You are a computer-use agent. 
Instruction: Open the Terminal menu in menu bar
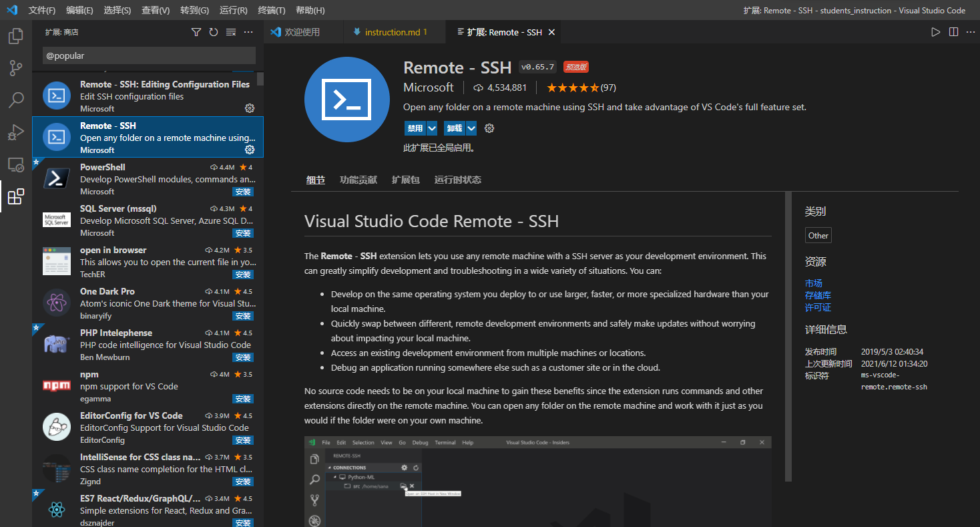(272, 10)
